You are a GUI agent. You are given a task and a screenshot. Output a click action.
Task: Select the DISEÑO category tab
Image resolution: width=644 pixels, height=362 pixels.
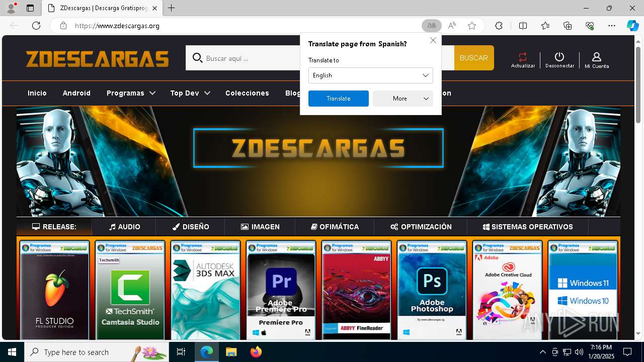tap(190, 227)
